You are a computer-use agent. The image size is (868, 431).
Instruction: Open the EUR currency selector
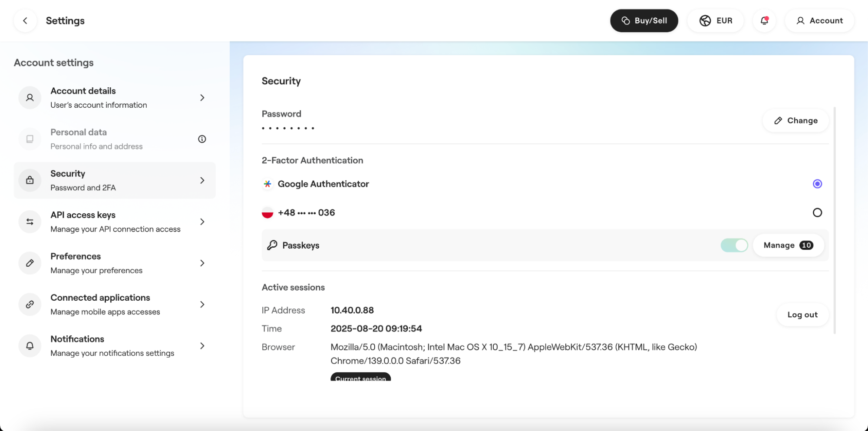click(716, 20)
